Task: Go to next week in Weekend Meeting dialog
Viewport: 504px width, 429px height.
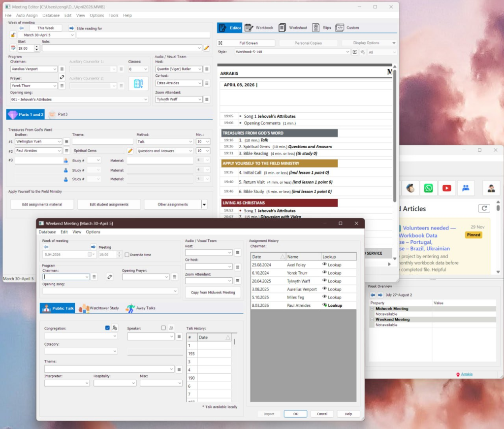Action: [93, 247]
